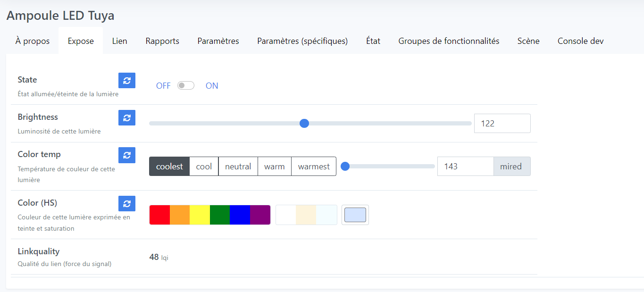Image resolution: width=644 pixels, height=292 pixels.
Task: Set color temperature to warmest
Action: coord(314,167)
